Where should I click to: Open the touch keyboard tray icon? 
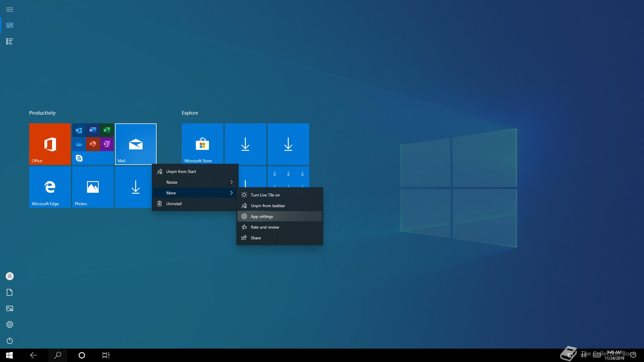597,355
